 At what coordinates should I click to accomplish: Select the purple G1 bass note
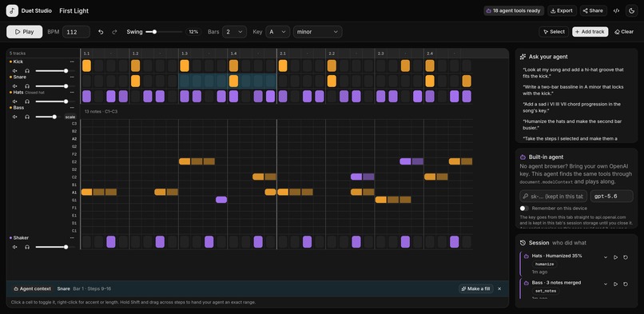click(x=221, y=200)
